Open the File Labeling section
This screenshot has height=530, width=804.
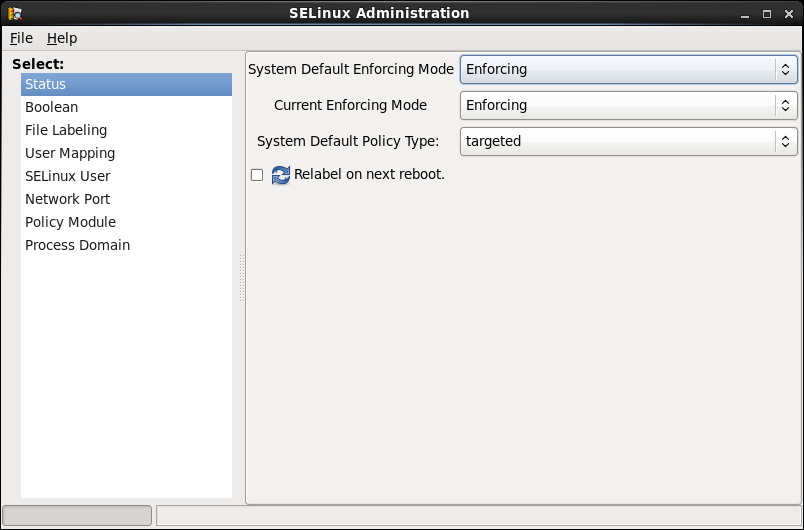(x=126, y=130)
